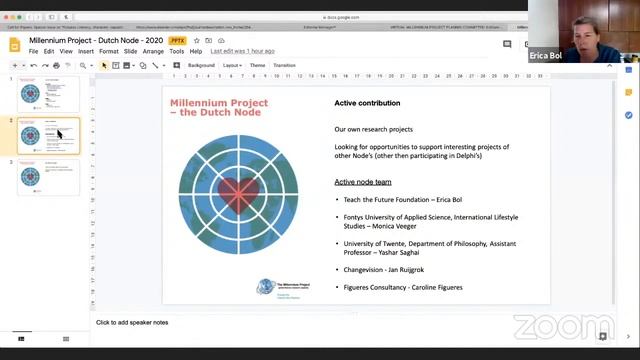Click the move-to-folder icon beside the title

pyautogui.click(x=209, y=40)
